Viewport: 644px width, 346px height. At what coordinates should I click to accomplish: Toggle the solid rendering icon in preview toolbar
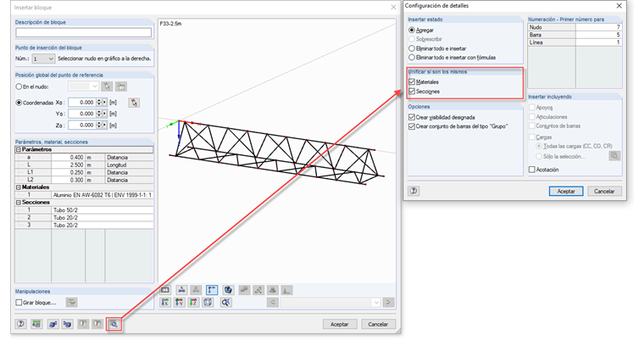pos(228,290)
